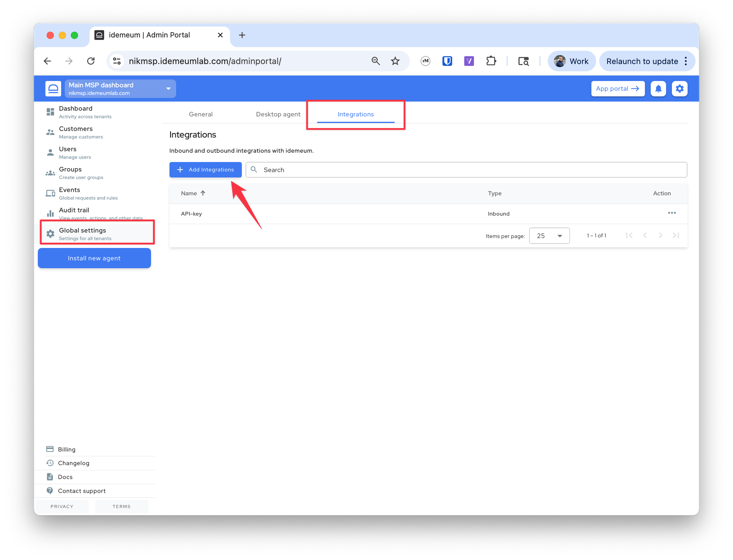
Task: Open the Work profile chip
Action: coord(572,61)
